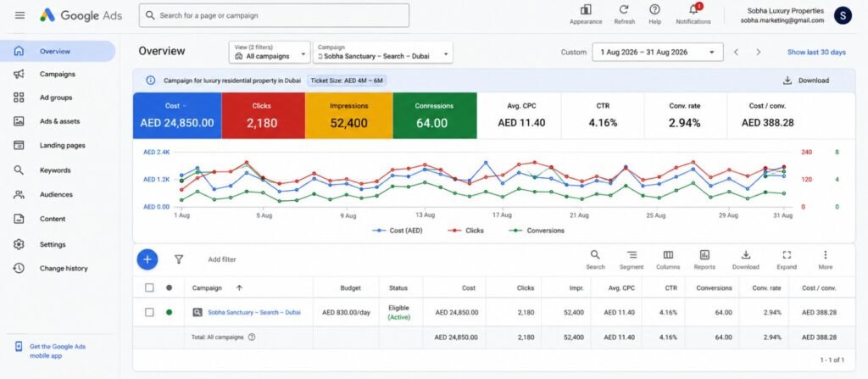
Task: Click the green status dot of Sobha Sanctuary
Action: point(169,313)
